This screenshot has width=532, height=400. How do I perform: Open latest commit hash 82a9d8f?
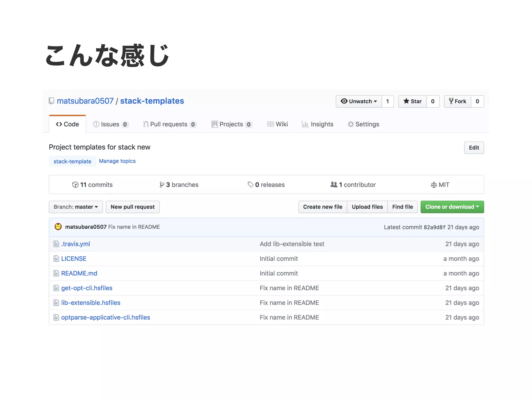435,227
